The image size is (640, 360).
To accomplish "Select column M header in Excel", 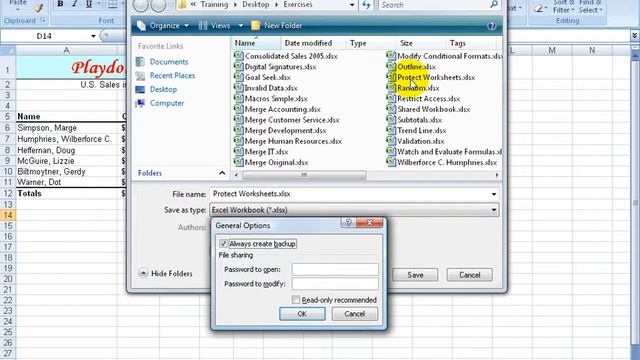I will [x=552, y=51].
